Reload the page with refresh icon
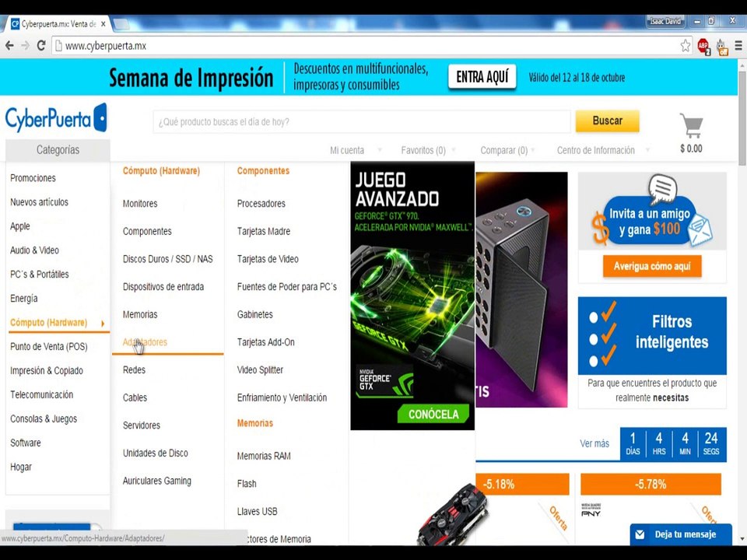Viewport: 747px width, 560px height. [x=41, y=46]
